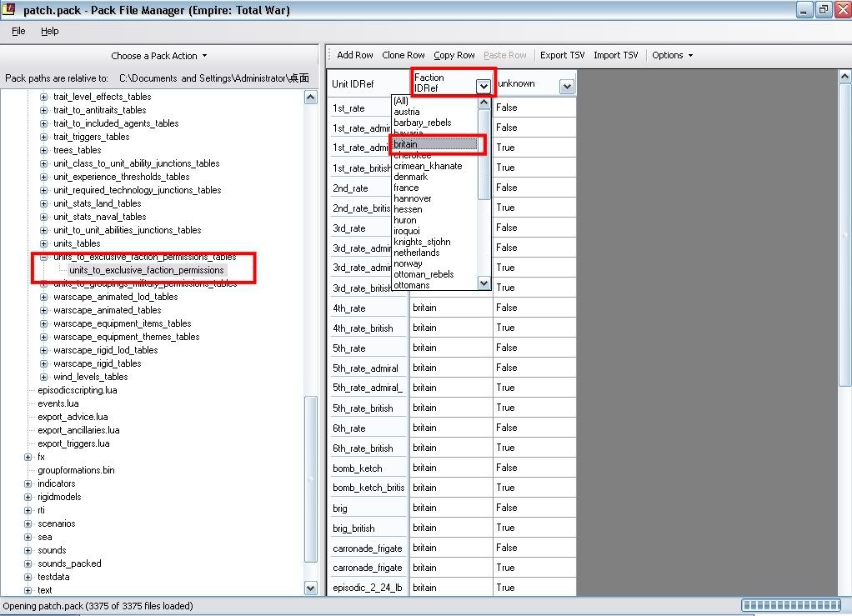
Task: Click Copy Row in the toolbar
Action: tap(454, 55)
